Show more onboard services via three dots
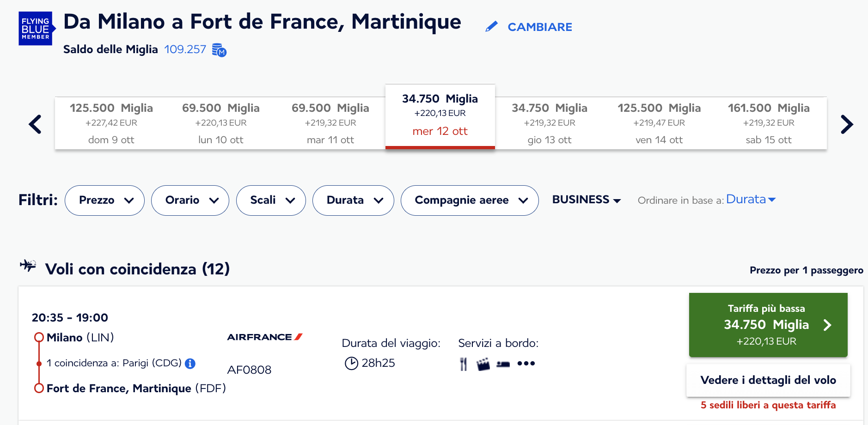 [x=526, y=364]
